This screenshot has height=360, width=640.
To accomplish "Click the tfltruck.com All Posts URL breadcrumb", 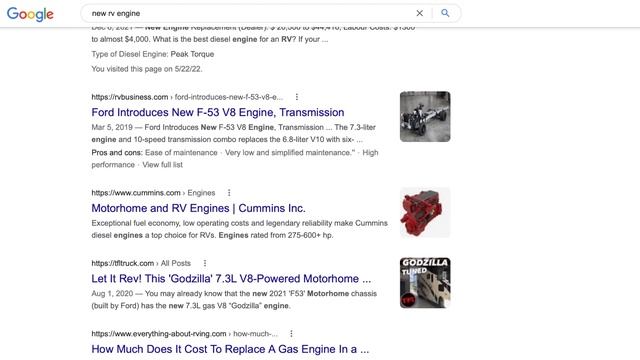I will (141, 263).
